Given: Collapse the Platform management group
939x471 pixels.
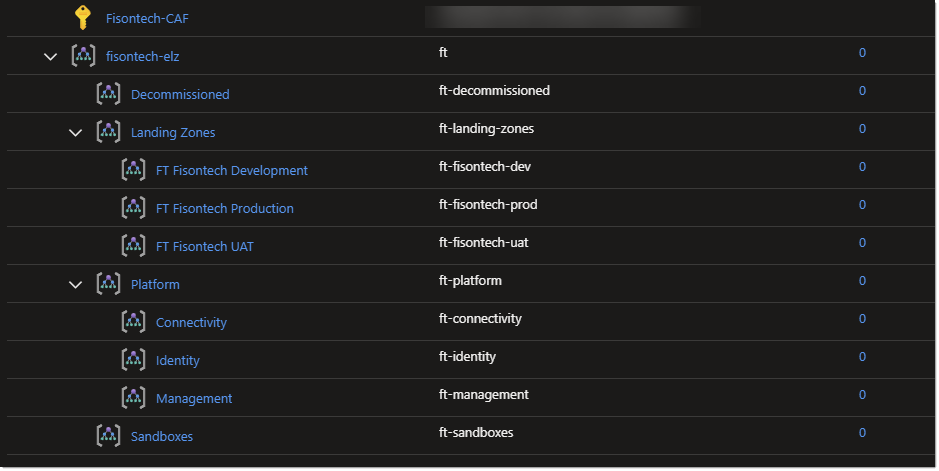Looking at the screenshot, I should pyautogui.click(x=75, y=285).
